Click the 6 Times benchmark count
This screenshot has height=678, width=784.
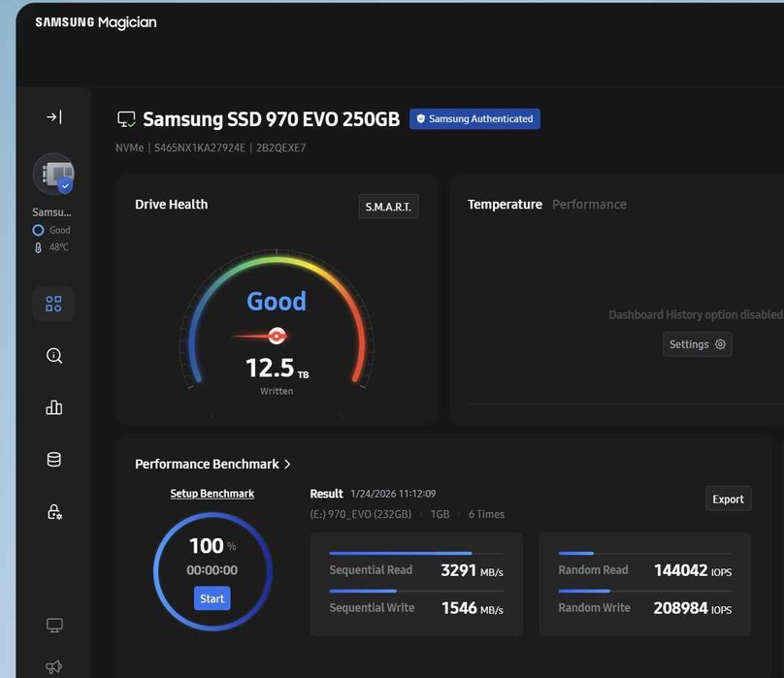coord(486,514)
